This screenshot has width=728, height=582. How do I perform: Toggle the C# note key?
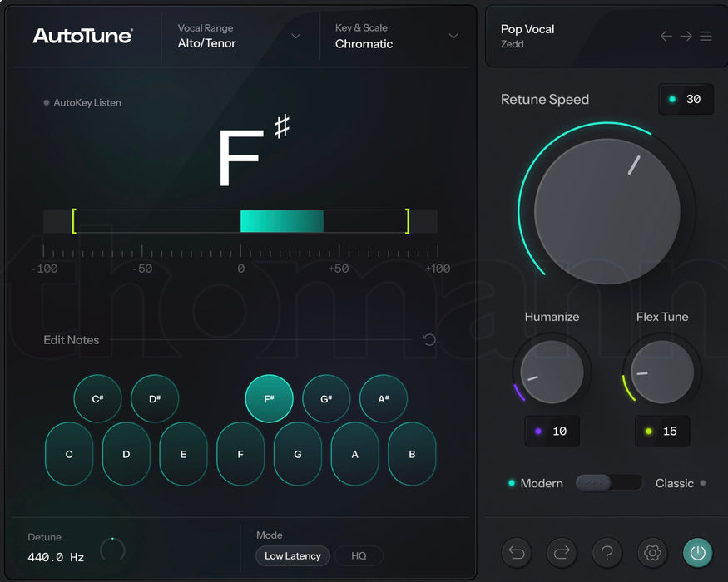pos(97,399)
